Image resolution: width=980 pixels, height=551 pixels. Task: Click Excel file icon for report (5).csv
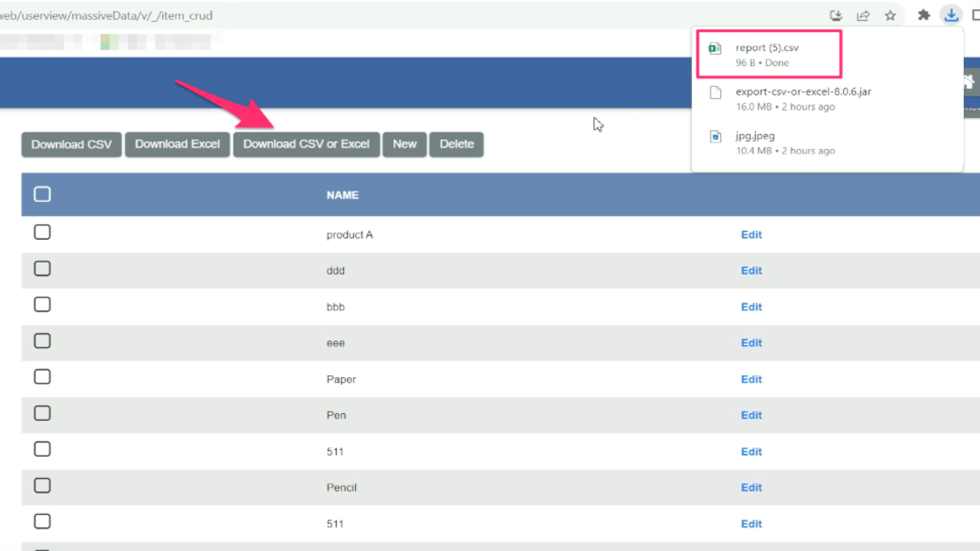(x=715, y=49)
